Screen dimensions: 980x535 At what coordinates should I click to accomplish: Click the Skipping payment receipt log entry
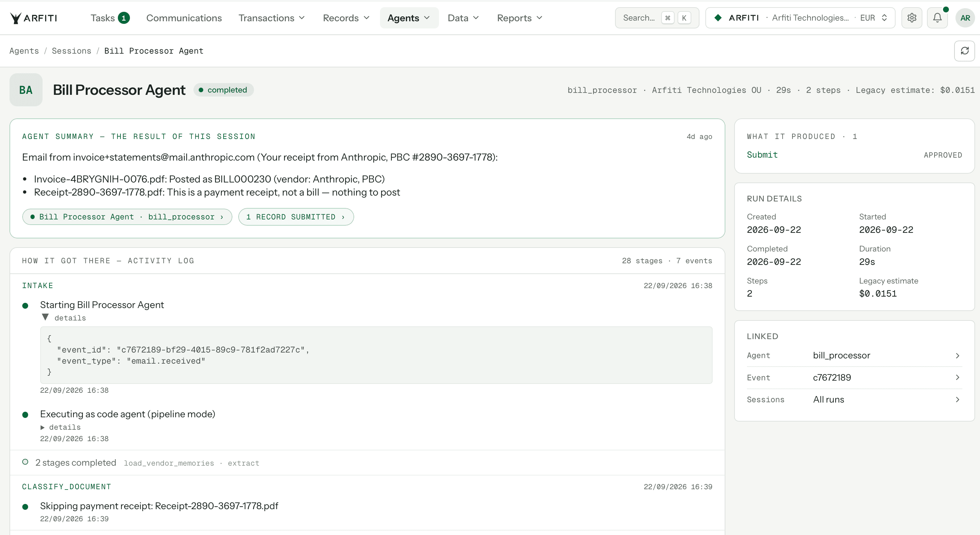coord(159,506)
